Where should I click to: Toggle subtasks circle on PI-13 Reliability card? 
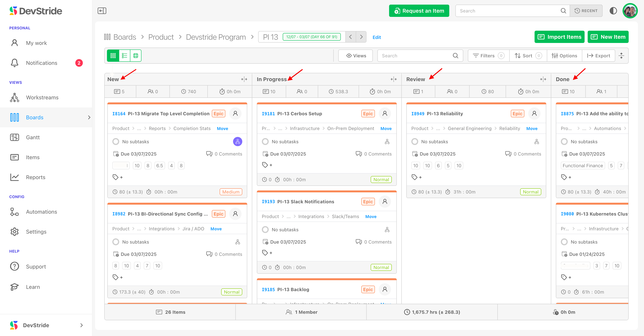415,142
